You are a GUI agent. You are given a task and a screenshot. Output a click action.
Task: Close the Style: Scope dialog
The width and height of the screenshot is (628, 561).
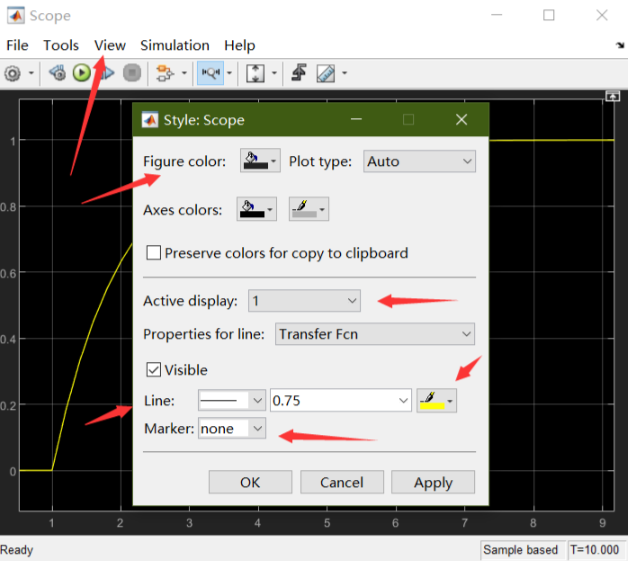pyautogui.click(x=461, y=119)
